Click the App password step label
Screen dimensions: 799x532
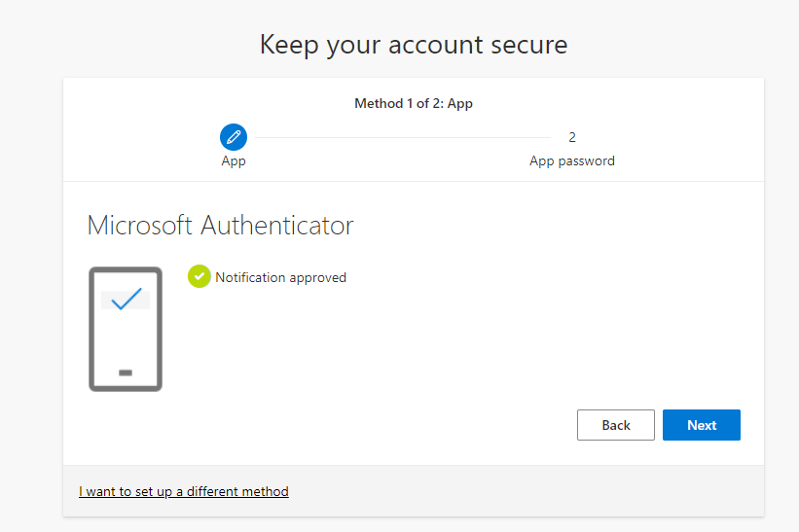click(571, 160)
